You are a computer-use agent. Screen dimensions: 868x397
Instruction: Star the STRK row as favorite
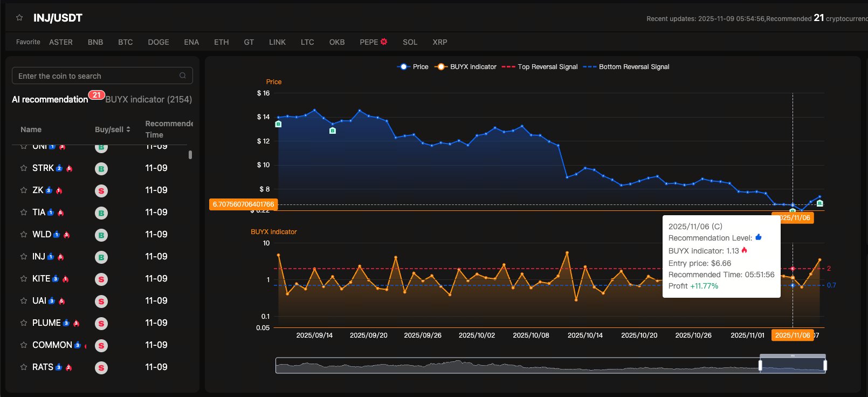24,168
